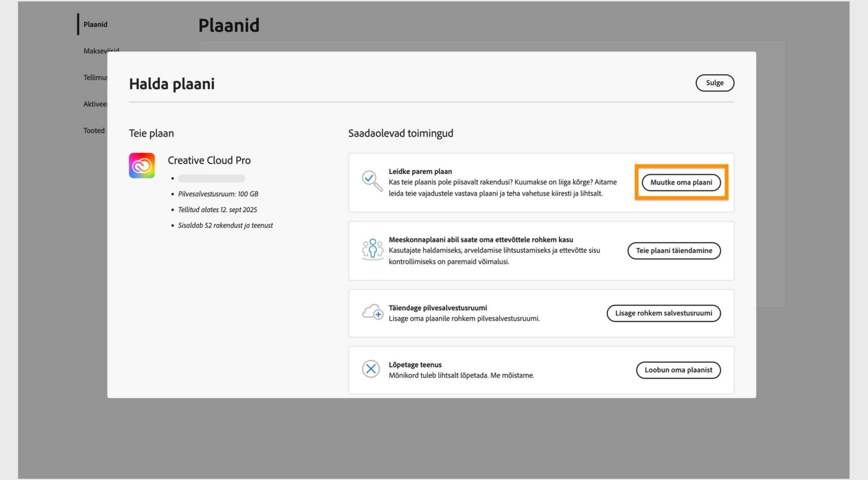Click the Meeskonnaplaani abil heading text
The width and height of the screenshot is (868, 480).
pos(481,240)
